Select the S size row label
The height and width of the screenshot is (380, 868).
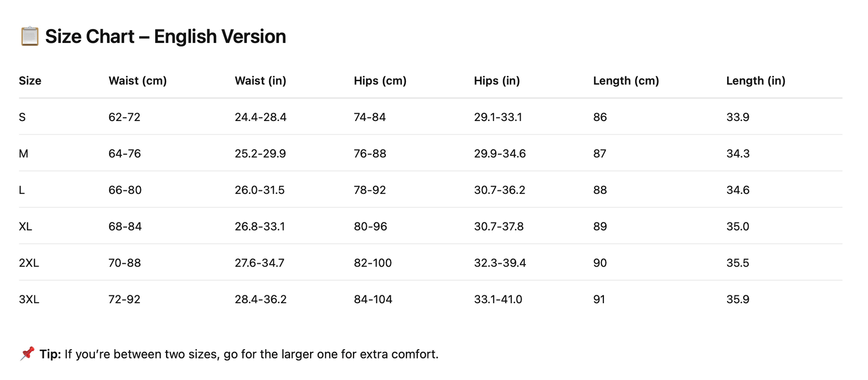coord(22,117)
